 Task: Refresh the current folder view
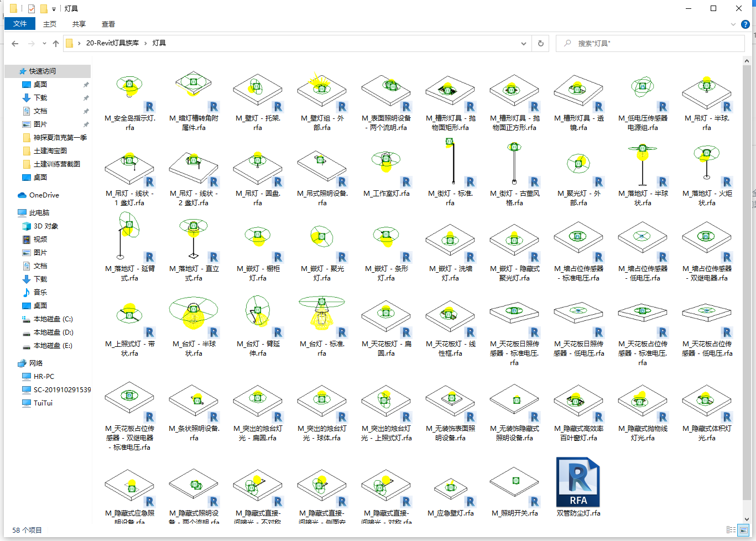pos(541,43)
